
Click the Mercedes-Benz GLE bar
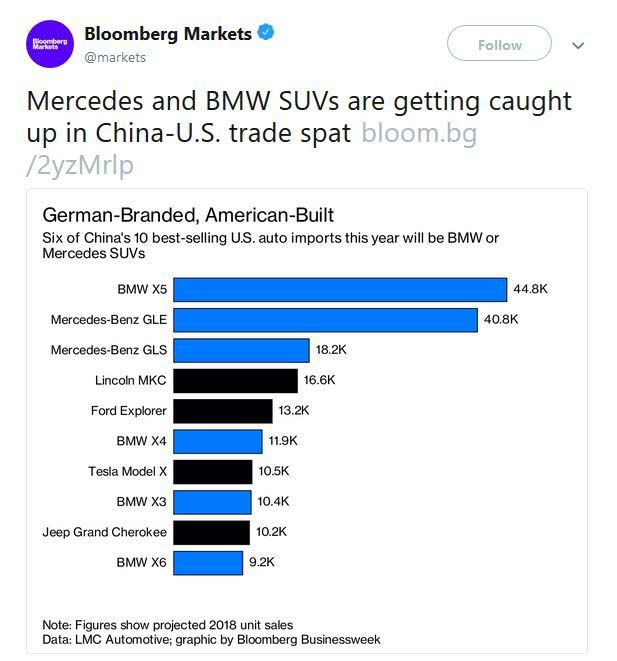(x=325, y=320)
